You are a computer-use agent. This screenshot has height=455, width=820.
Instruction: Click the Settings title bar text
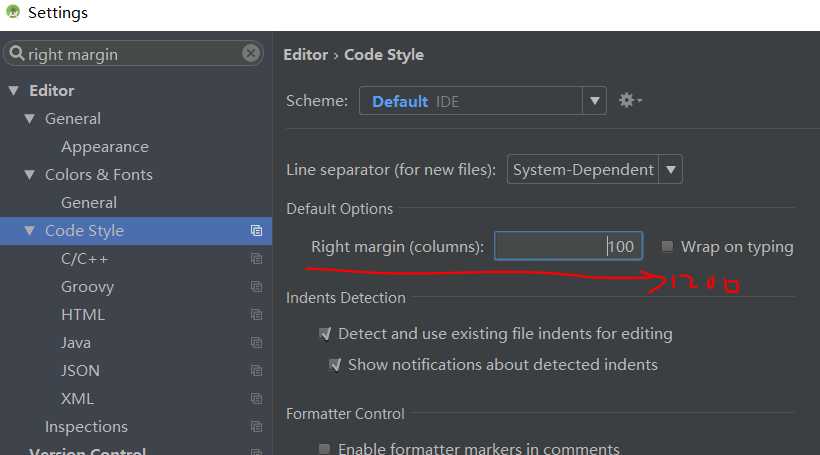click(58, 13)
